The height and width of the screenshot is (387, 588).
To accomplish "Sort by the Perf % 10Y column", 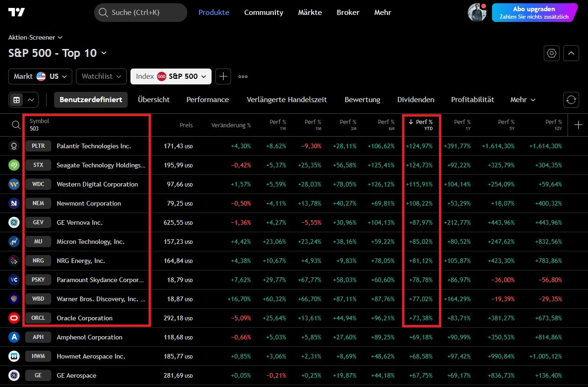I will 554,124.
